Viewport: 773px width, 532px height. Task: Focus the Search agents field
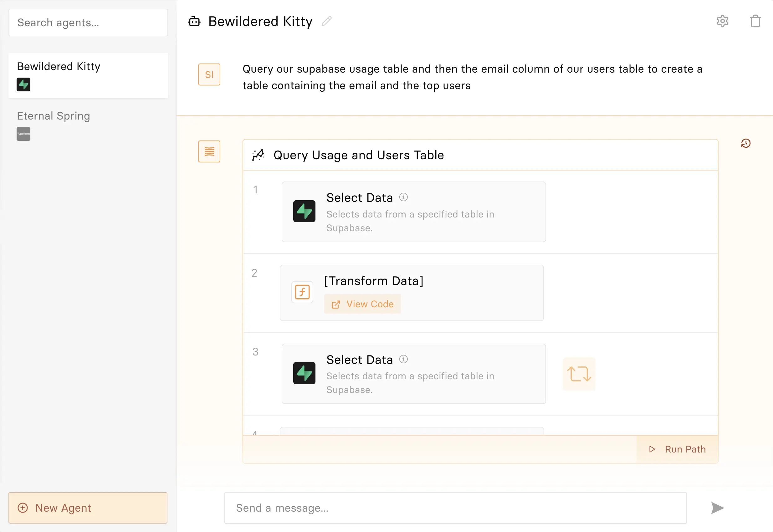click(88, 23)
